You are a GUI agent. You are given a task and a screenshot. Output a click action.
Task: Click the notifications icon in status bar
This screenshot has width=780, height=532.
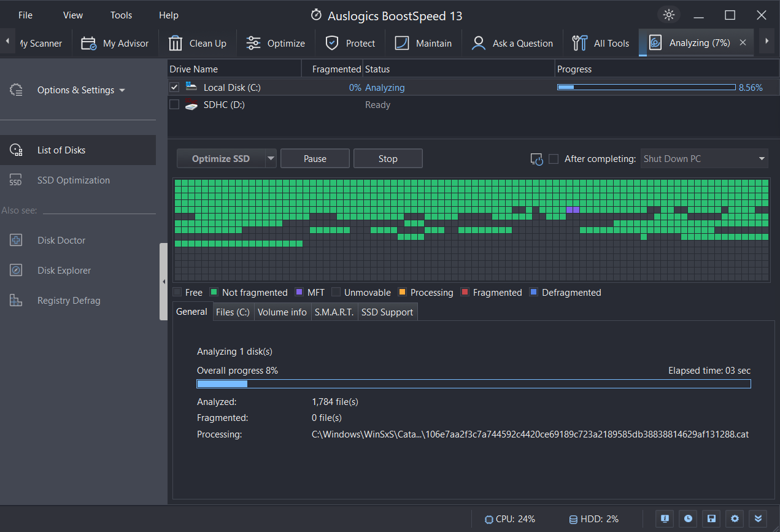[665, 519]
